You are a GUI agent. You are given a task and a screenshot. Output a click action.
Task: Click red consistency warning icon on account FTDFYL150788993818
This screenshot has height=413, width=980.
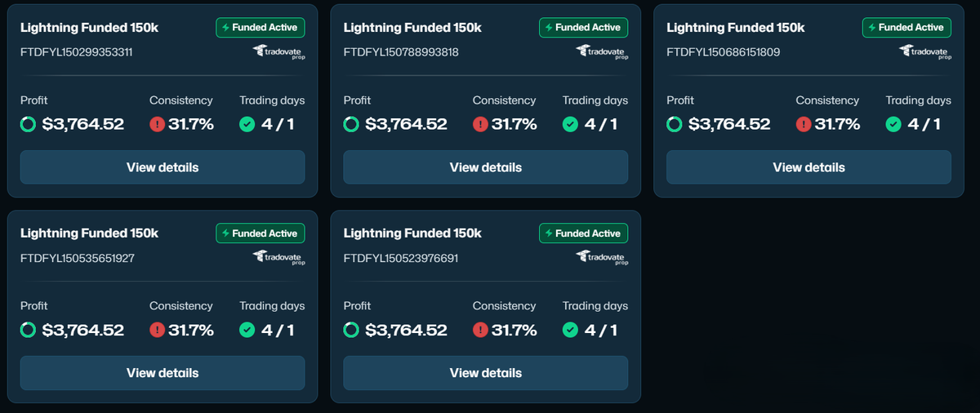coord(481,124)
